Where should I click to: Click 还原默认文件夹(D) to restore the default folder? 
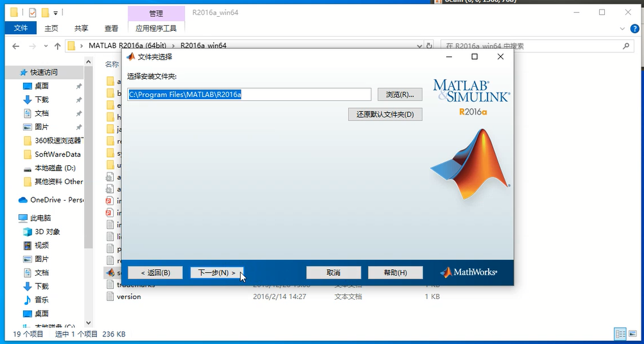[385, 114]
